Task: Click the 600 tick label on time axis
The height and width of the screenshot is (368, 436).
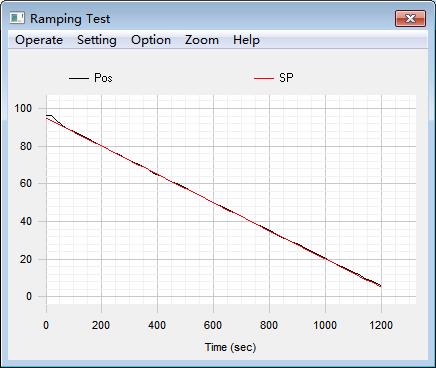Action: coord(213,325)
